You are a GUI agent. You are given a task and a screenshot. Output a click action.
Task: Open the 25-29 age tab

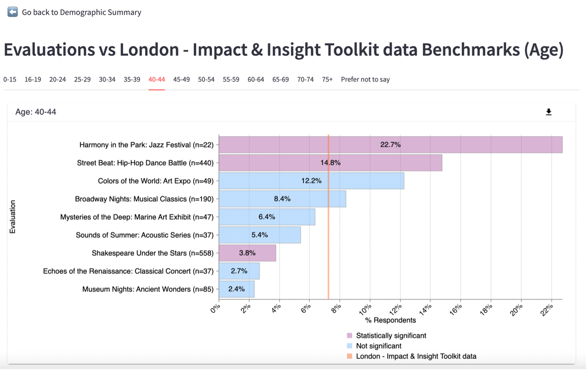(x=82, y=80)
